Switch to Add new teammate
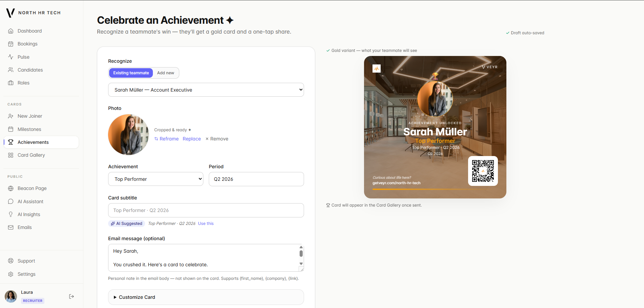Screen dimensions: 644x308 [165, 73]
